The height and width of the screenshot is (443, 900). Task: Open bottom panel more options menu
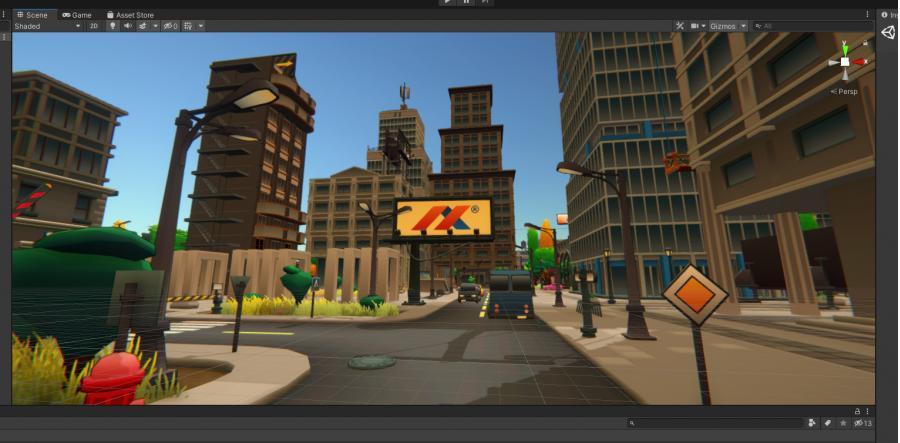(x=867, y=411)
